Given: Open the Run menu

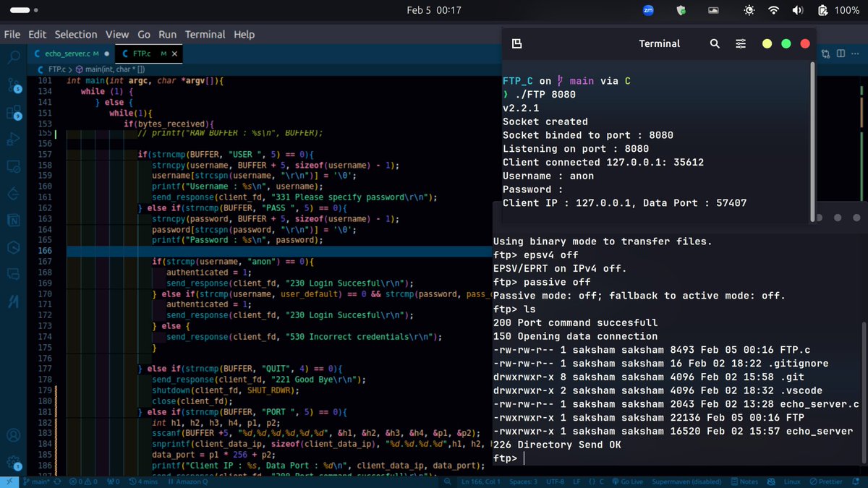Looking at the screenshot, I should click(167, 34).
